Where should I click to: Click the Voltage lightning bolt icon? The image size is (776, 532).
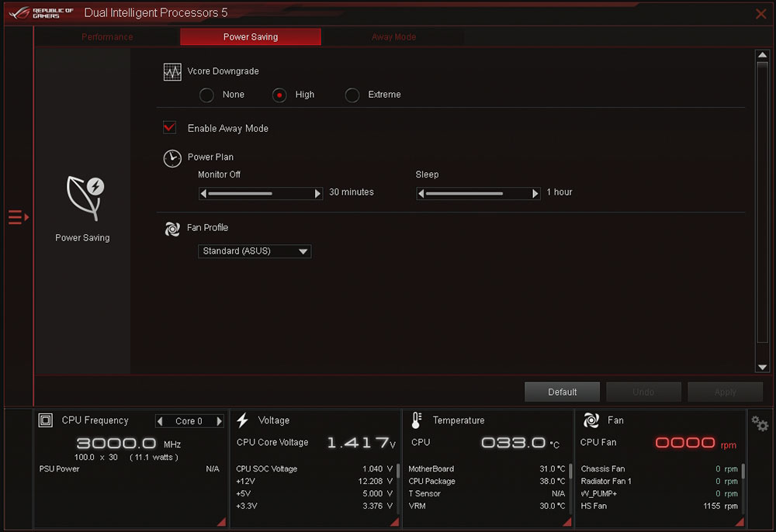(242, 420)
